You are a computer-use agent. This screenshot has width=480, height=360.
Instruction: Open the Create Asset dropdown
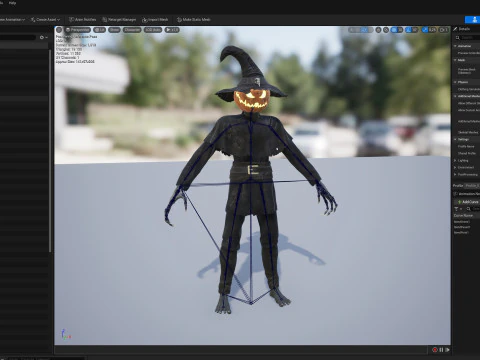[46, 20]
